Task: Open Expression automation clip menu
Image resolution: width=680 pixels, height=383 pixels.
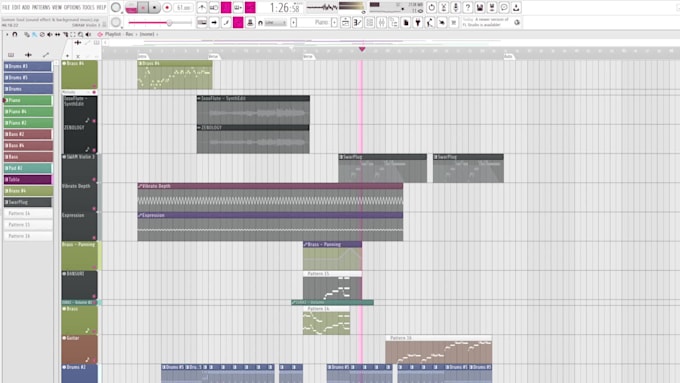Action: (x=141, y=215)
